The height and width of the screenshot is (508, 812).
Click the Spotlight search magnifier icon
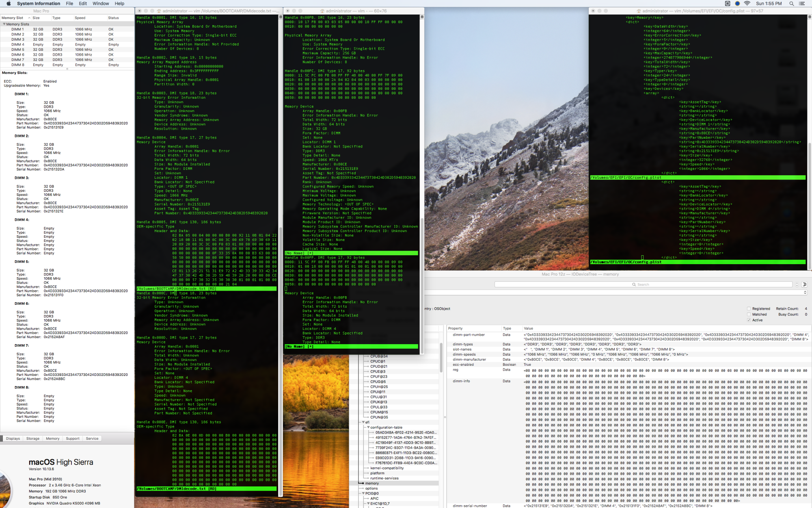[791, 4]
